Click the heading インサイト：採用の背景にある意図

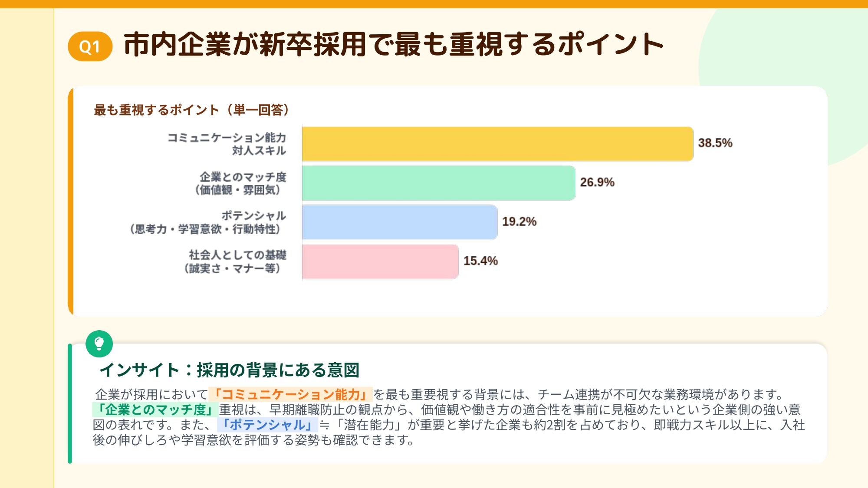tap(230, 370)
